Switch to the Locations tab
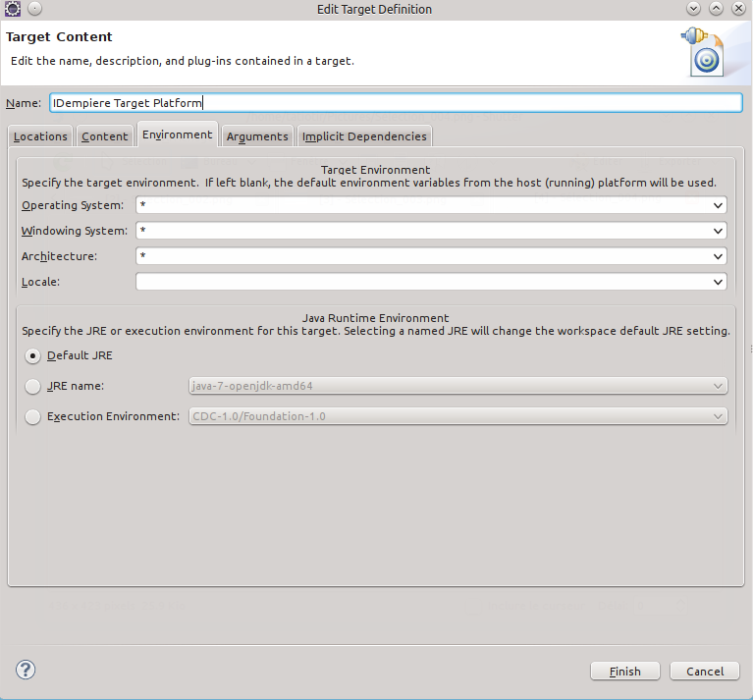Viewport: 753px width, 700px height. coord(40,136)
